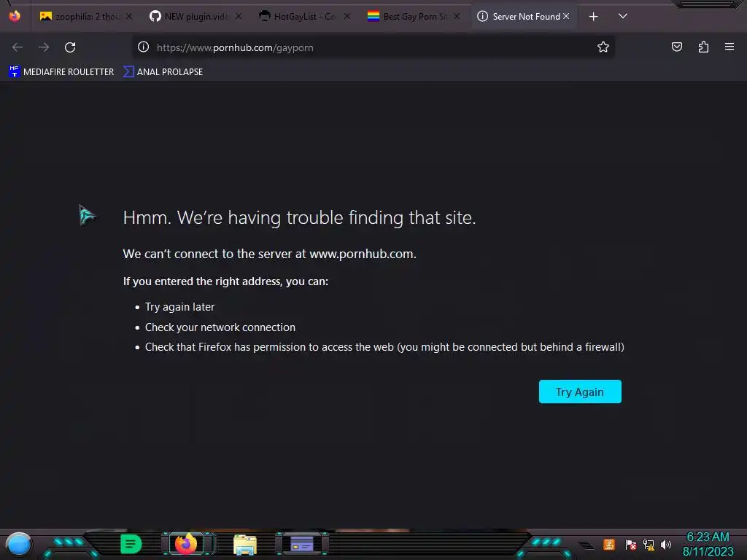Image resolution: width=747 pixels, height=560 pixels.
Task: Open the Extensions puzzle icon
Action: click(703, 47)
